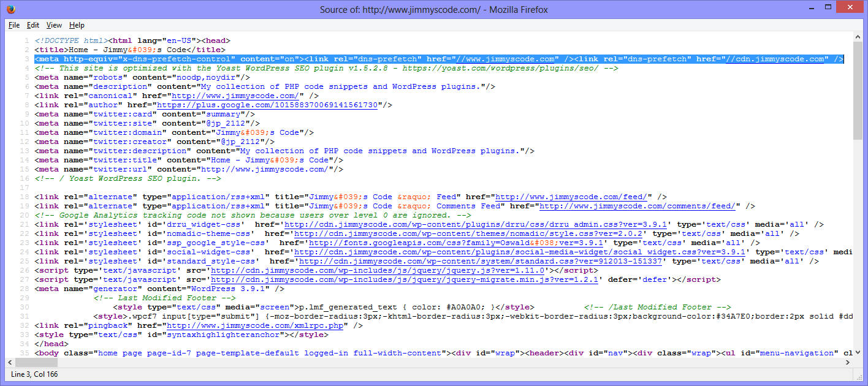Screen dimensions: 868x386
Task: Click line number 16 in the gutter
Action: click(x=25, y=178)
